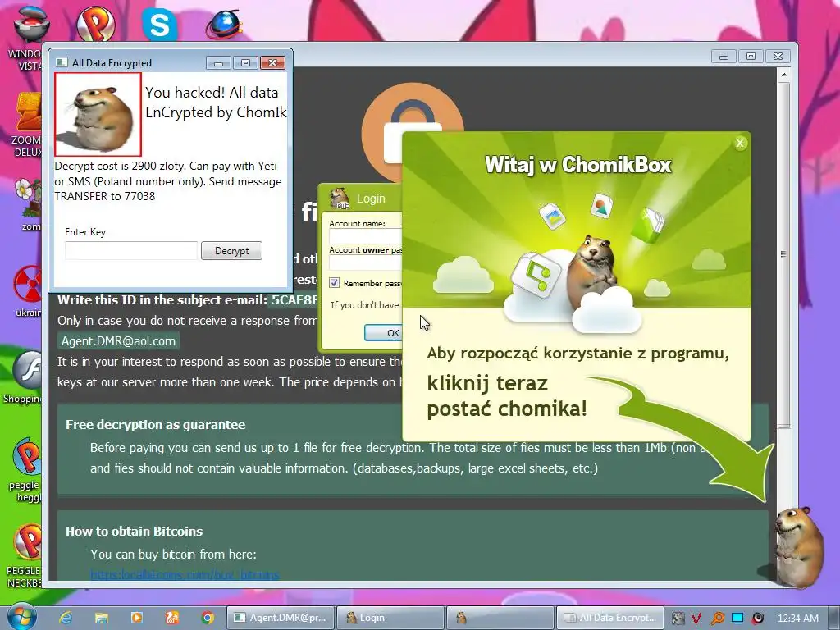Viewport: 840px width, 630px height.
Task: Close the Witaj w ChomikBox welcome popup
Action: [740, 143]
